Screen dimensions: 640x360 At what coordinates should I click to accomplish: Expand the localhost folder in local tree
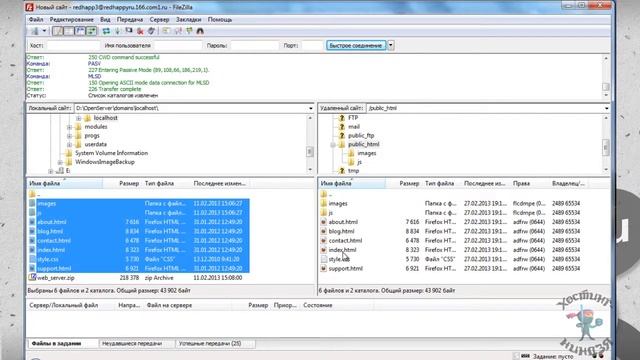point(79,118)
